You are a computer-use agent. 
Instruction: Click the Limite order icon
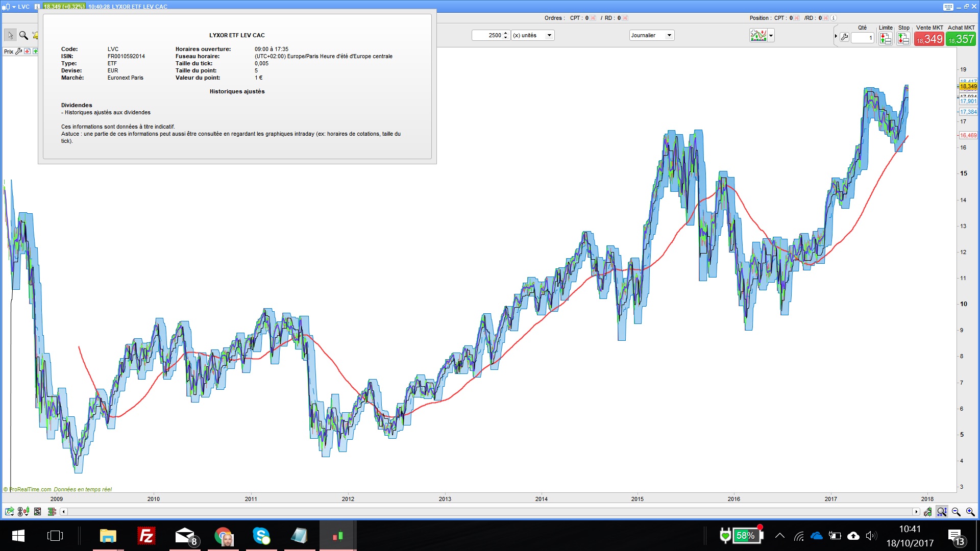pos(886,38)
